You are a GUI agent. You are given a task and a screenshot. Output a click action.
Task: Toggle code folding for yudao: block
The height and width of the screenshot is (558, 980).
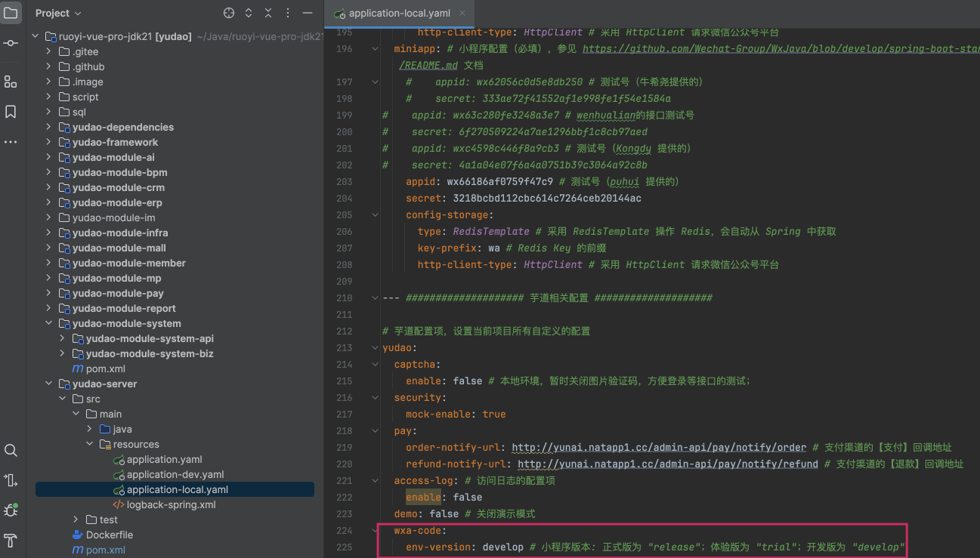pyautogui.click(x=376, y=348)
